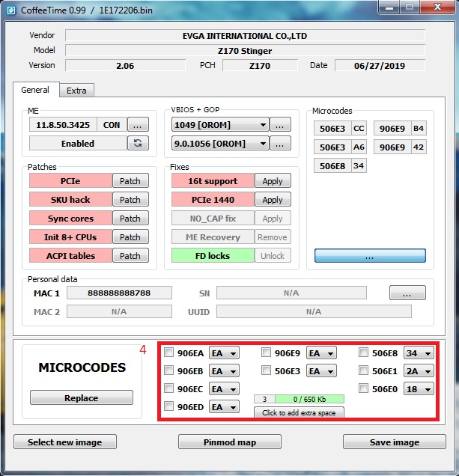459x476 pixels.
Task: Click the ME Enabled status field
Action: (x=78, y=143)
